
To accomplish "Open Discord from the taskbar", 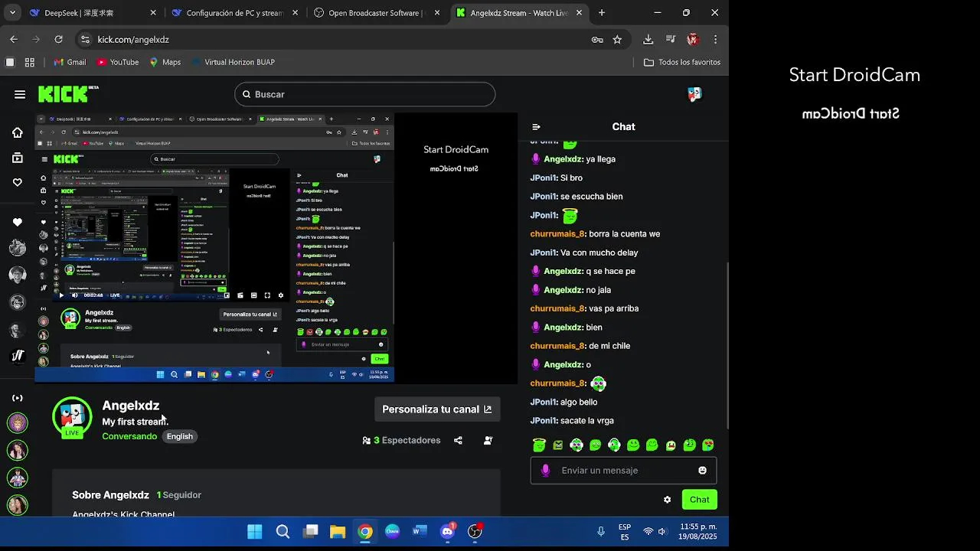I will 447,532.
